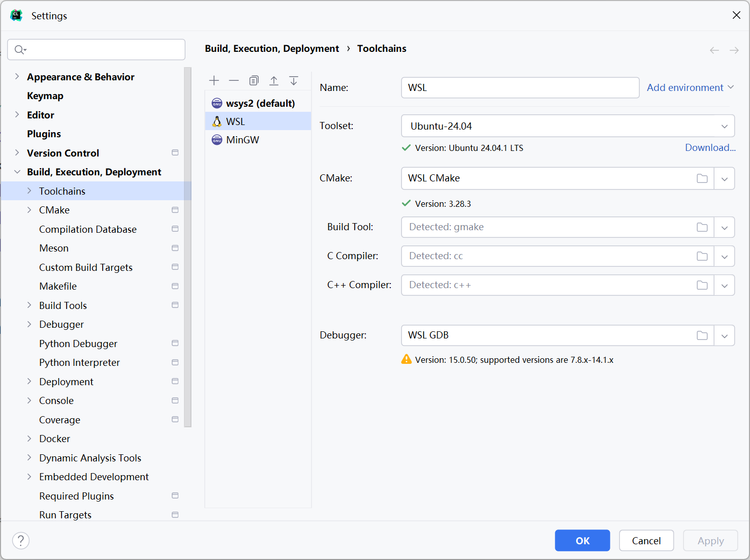Copy the selected toolchain

254,80
